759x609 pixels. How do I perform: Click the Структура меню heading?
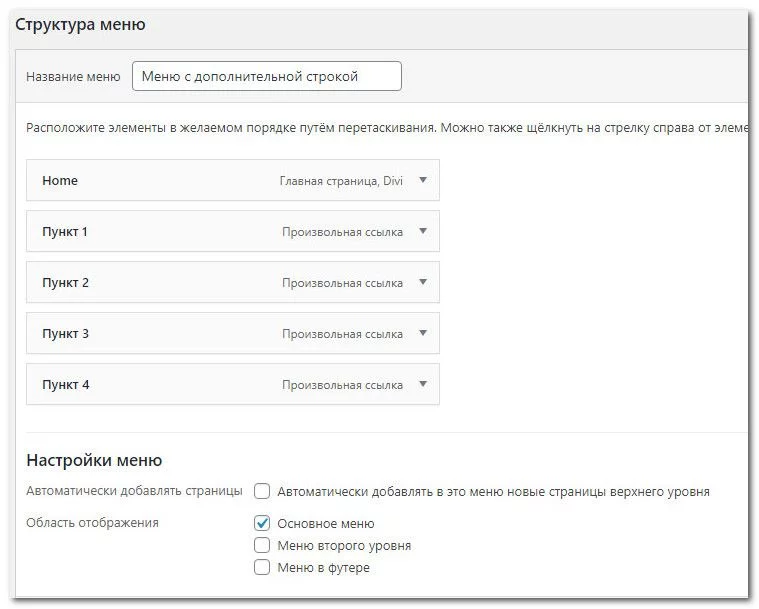pyautogui.click(x=80, y=25)
